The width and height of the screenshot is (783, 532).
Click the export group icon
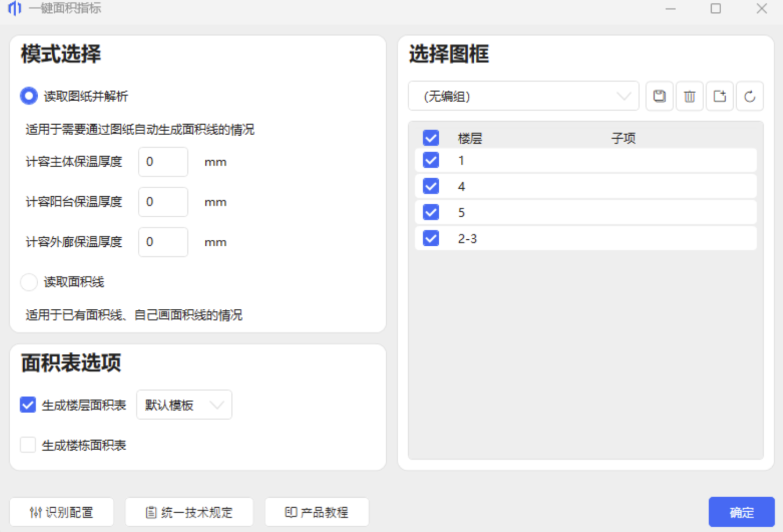pyautogui.click(x=720, y=96)
